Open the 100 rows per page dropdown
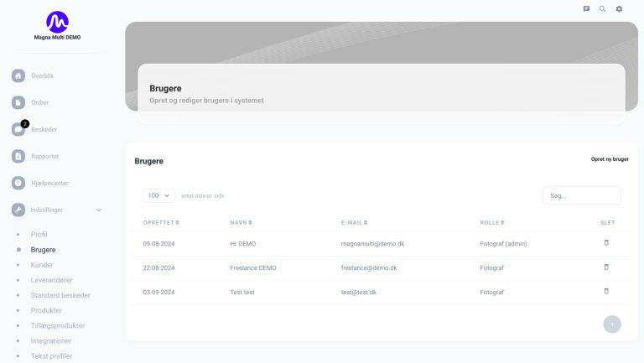 158,195
